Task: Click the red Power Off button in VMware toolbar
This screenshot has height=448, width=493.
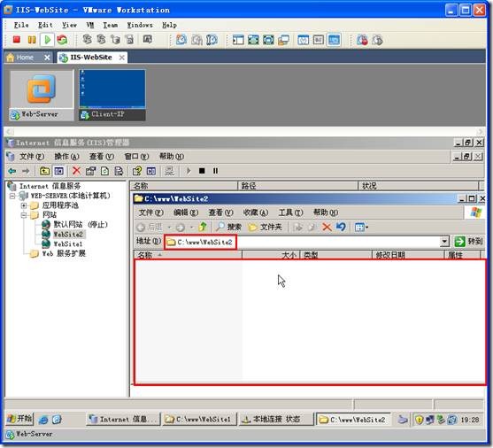Action: pos(16,40)
